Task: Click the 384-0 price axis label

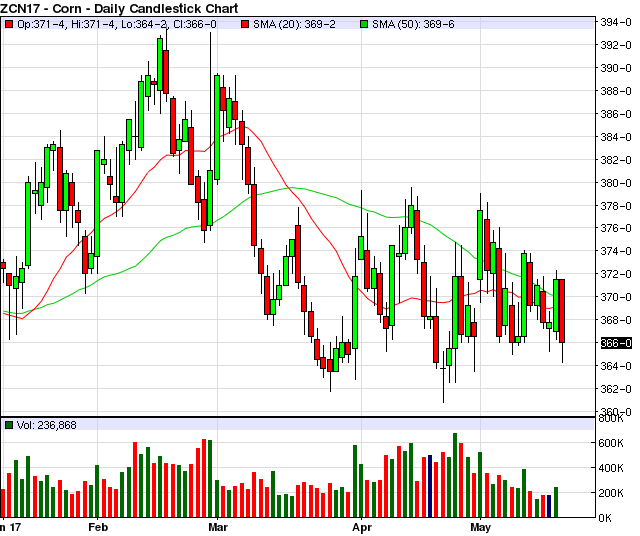Action: 616,137
